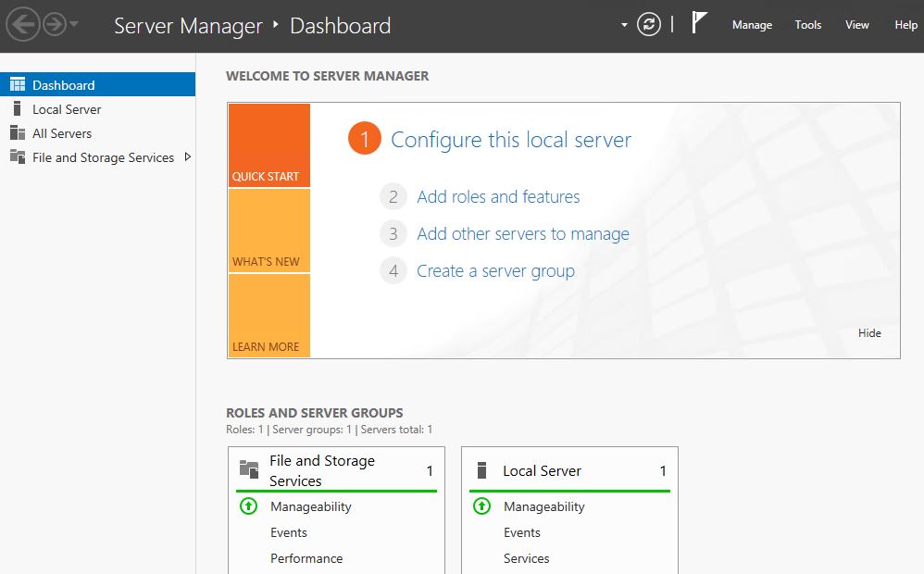
Task: Click the forward navigation arrow
Action: [x=54, y=25]
